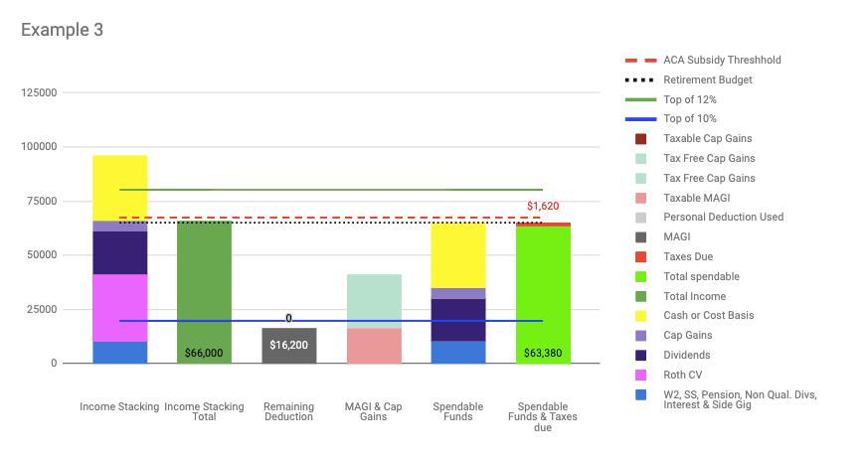The height and width of the screenshot is (455, 868).
Task: Select the "Spendable Funds & Taxes due" axis label
Action: click(x=543, y=416)
